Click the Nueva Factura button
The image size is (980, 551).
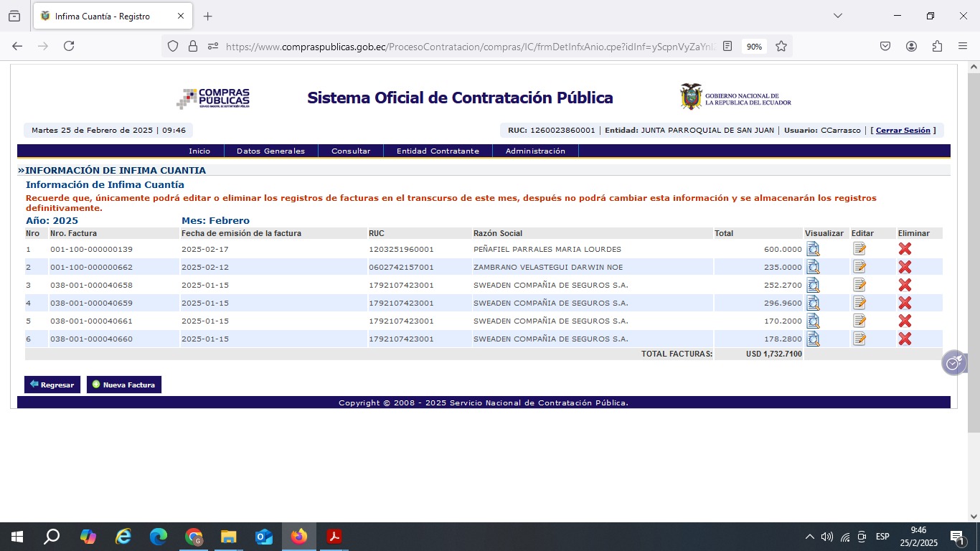pyautogui.click(x=124, y=385)
